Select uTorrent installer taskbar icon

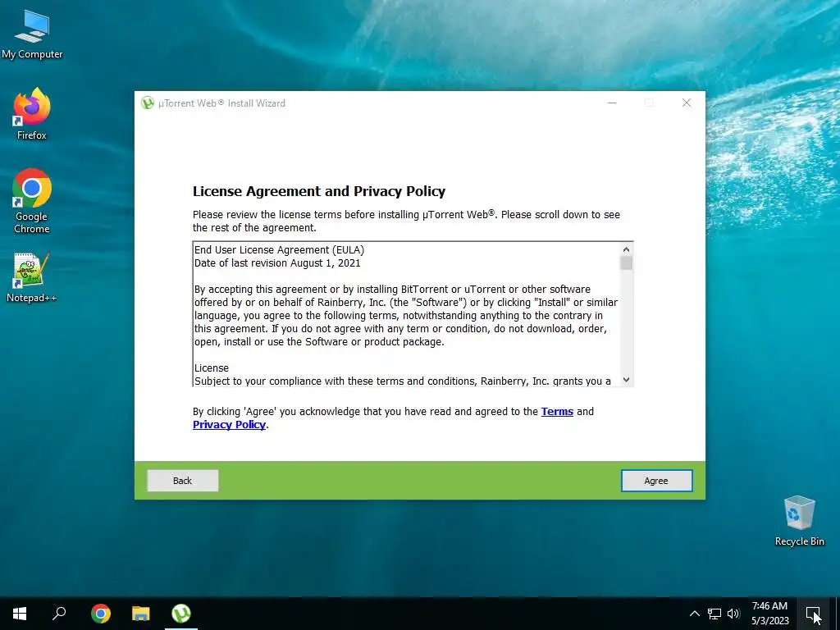click(x=181, y=614)
